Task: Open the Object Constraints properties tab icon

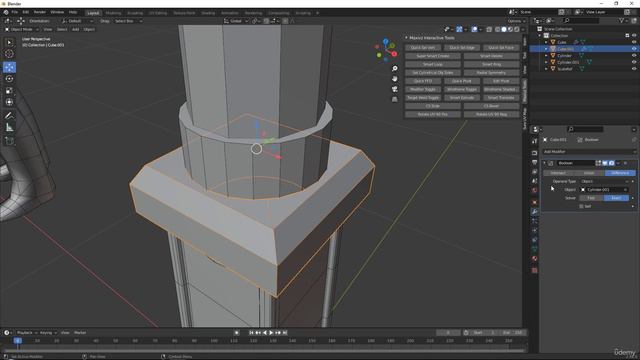Action: pyautogui.click(x=534, y=240)
